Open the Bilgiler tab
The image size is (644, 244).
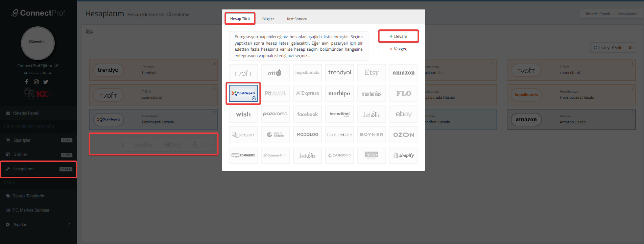[268, 19]
